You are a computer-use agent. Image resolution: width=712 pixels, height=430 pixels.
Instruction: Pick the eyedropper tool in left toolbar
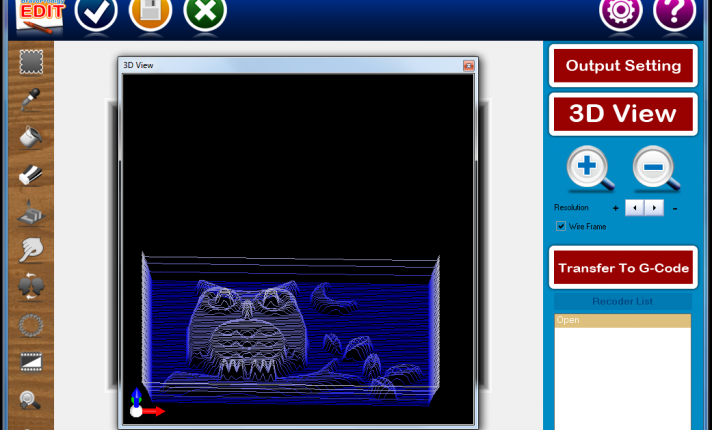31,100
